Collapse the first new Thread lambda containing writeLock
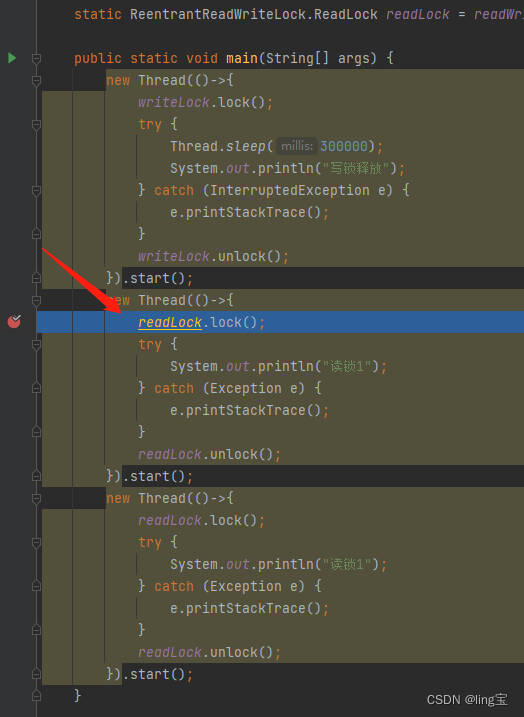This screenshot has width=524, height=717. coord(37,80)
